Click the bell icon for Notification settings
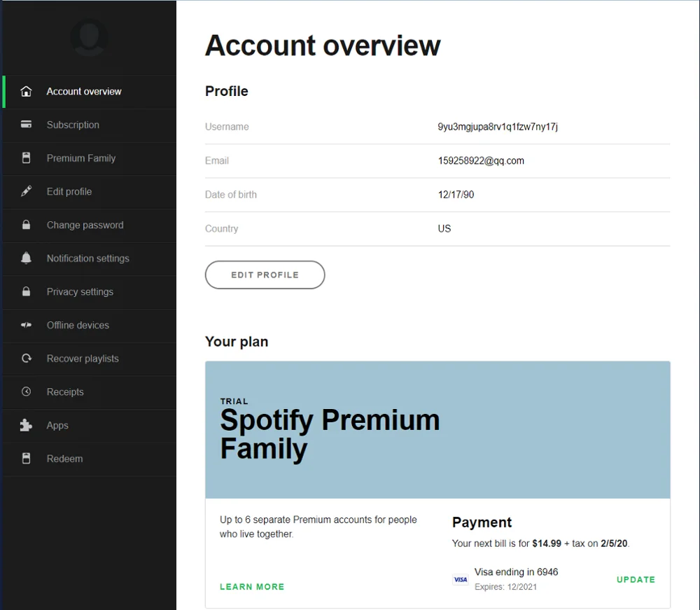Image resolution: width=700 pixels, height=610 pixels. click(x=27, y=258)
